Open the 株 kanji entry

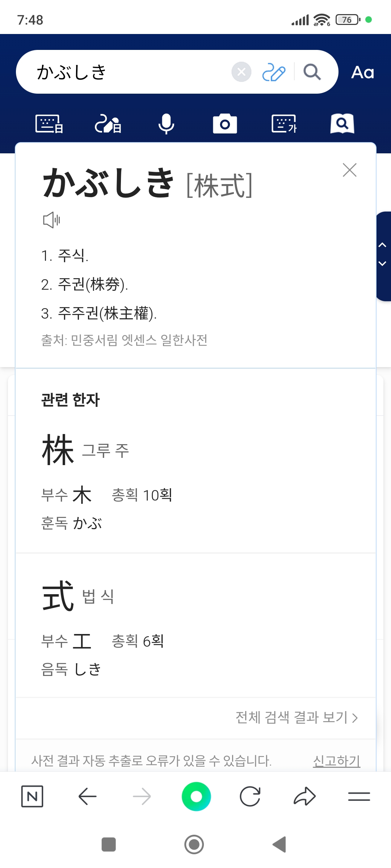click(x=58, y=450)
